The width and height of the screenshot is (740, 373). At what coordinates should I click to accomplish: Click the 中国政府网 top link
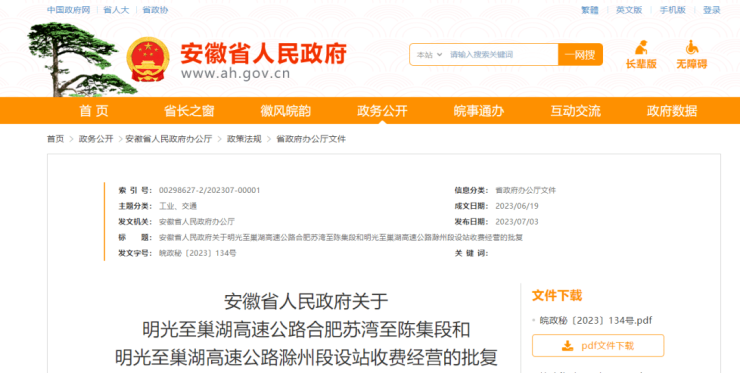tap(68, 10)
